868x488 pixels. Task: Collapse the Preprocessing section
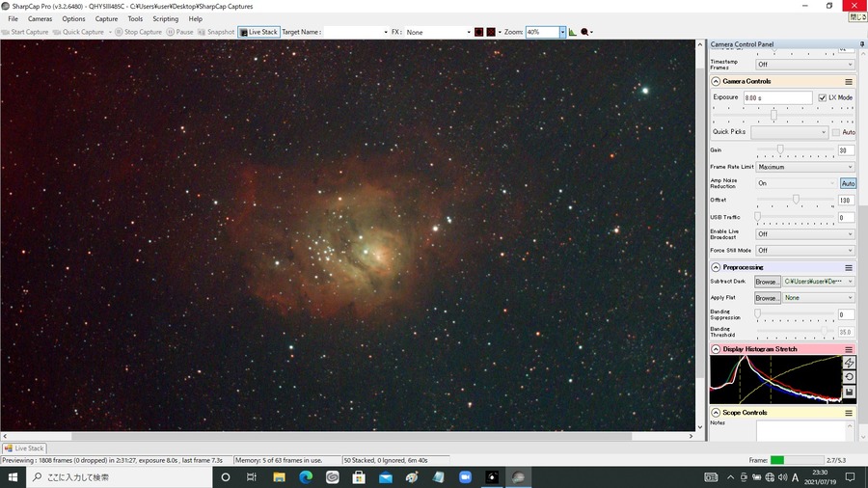click(716, 267)
